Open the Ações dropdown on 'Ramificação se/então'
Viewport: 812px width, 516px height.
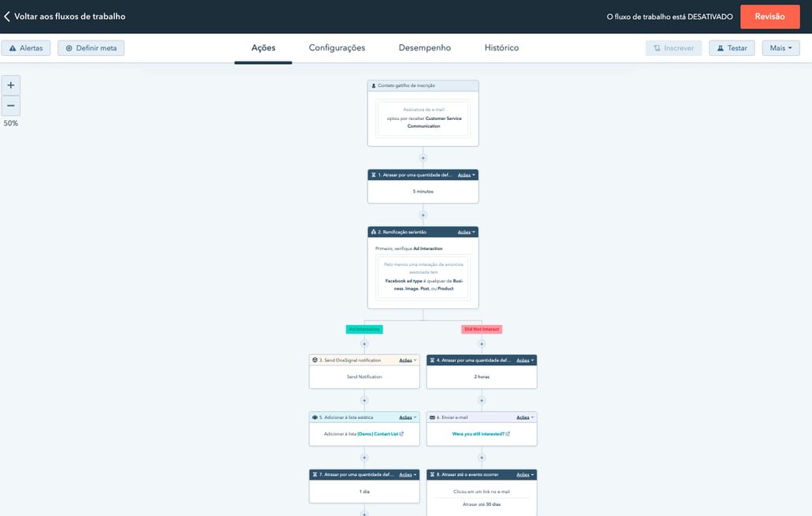coord(465,232)
